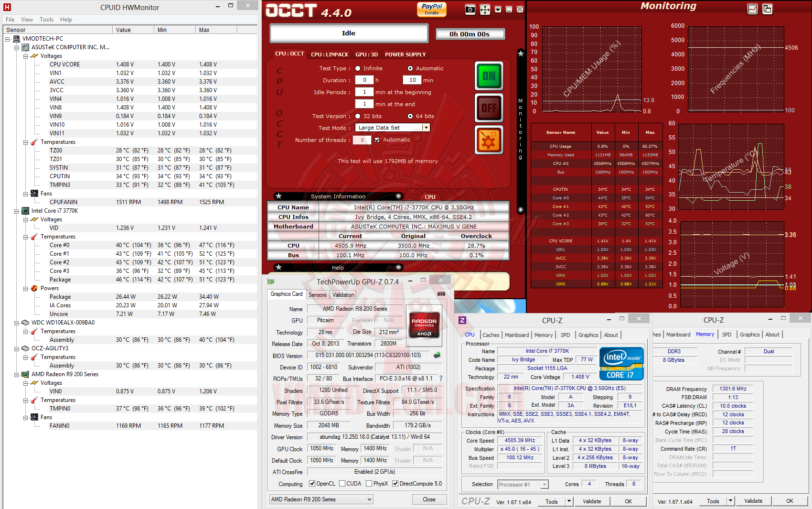Choose the 32 bits test version
This screenshot has height=509, width=812.
(x=358, y=116)
